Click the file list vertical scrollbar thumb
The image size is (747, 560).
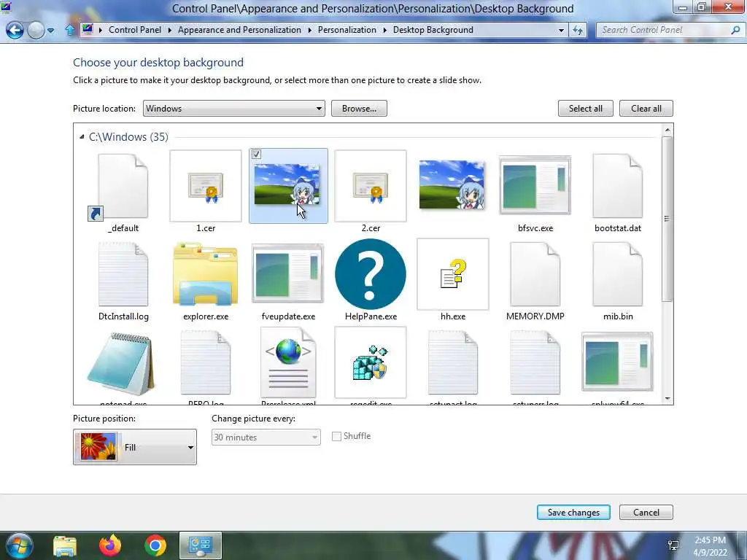[x=667, y=219]
